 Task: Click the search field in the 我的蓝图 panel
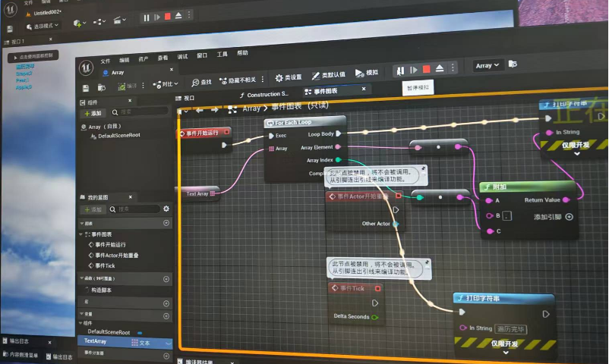tap(134, 209)
